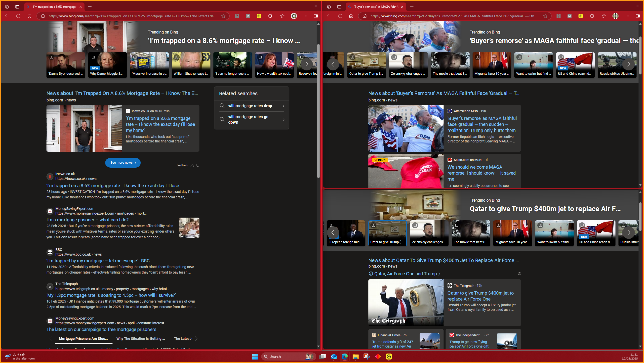
Task: Like the news results with thumbs up
Action: 192,165
